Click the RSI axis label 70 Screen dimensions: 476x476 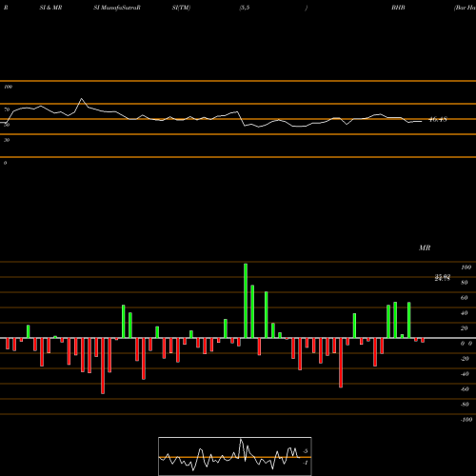coord(7,109)
